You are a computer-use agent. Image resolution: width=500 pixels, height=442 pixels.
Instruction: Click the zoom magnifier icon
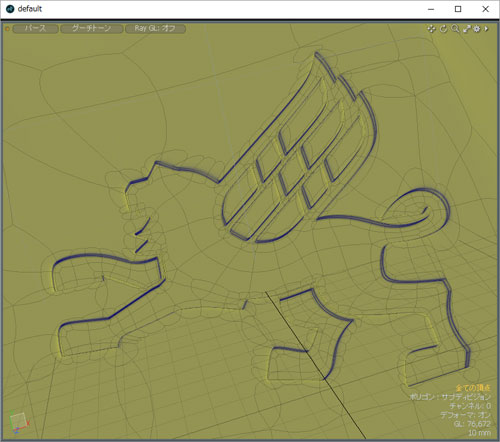(455, 29)
